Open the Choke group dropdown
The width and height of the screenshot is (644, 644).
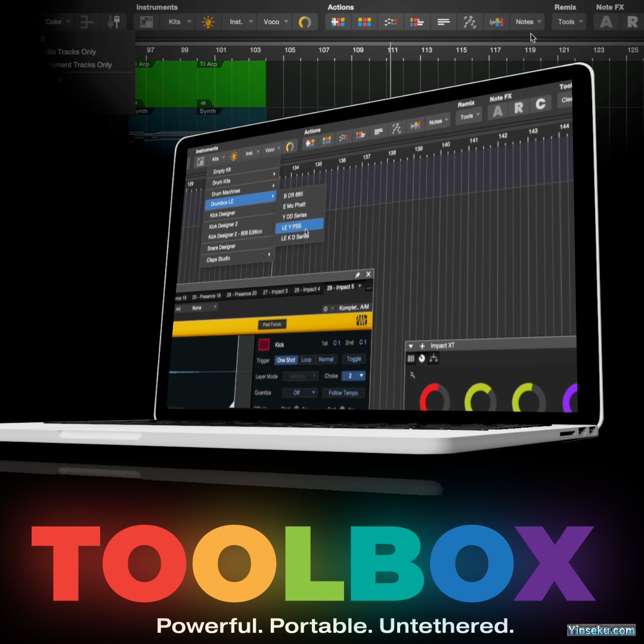point(356,376)
